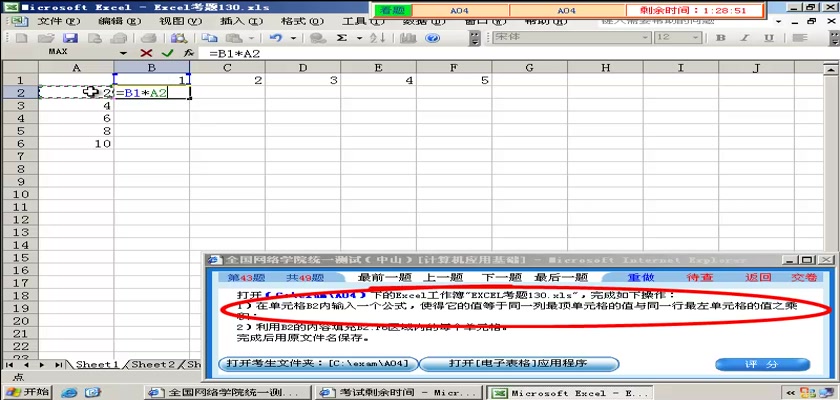Open the Chart Wizard icon
The height and width of the screenshot is (400, 840).
click(408, 38)
